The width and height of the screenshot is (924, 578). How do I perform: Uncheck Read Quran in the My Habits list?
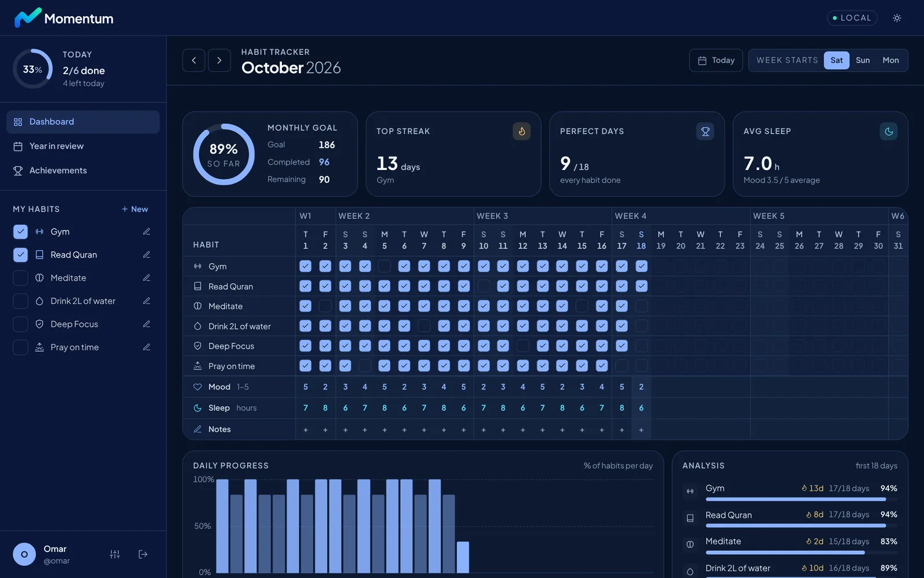coord(20,255)
